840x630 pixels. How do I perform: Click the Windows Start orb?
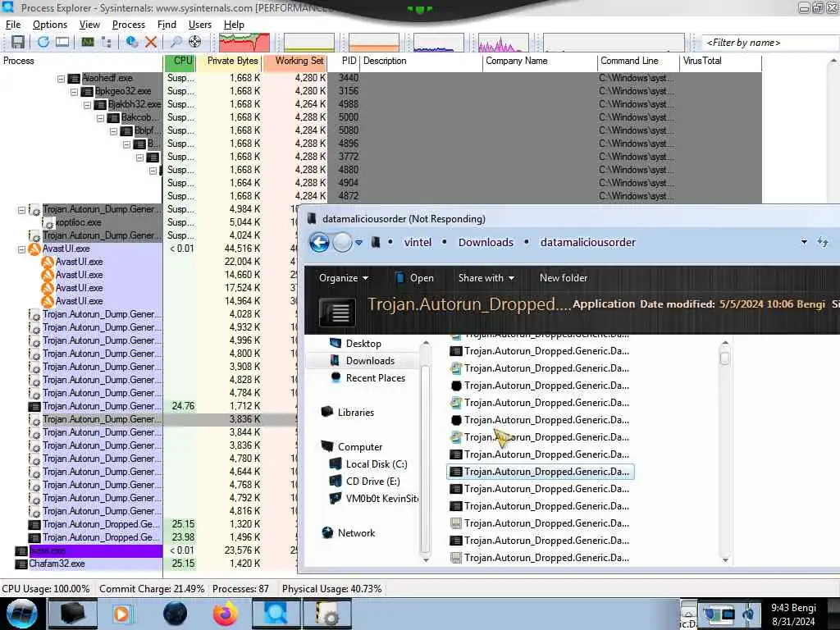coord(21,614)
